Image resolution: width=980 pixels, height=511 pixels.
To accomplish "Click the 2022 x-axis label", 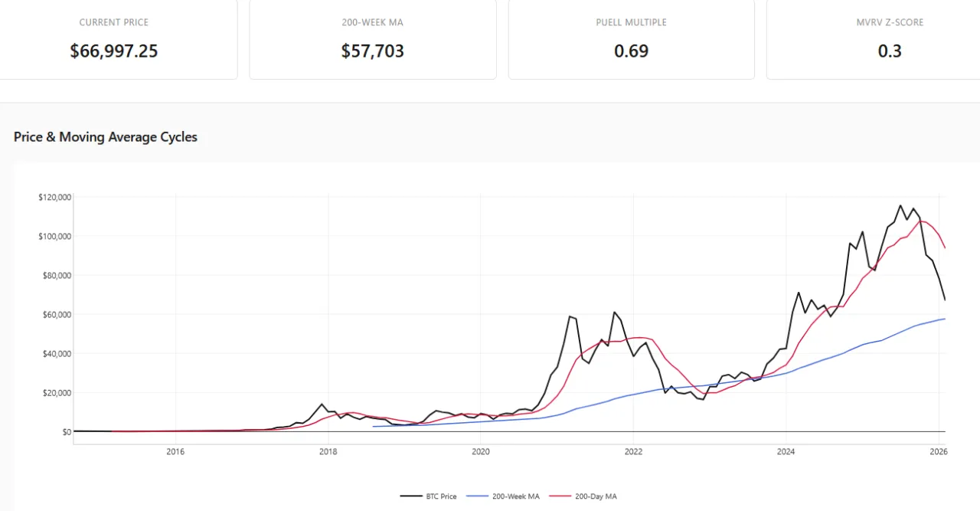I will (x=632, y=452).
